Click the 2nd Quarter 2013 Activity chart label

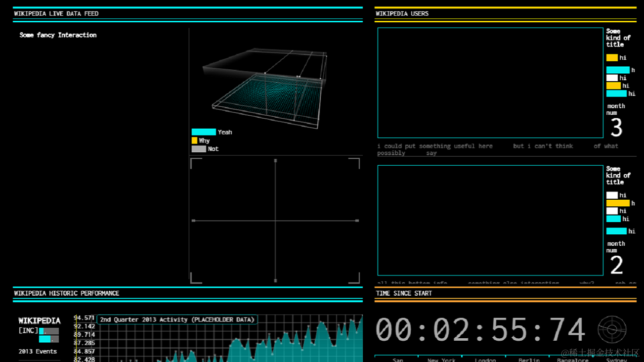tap(177, 319)
